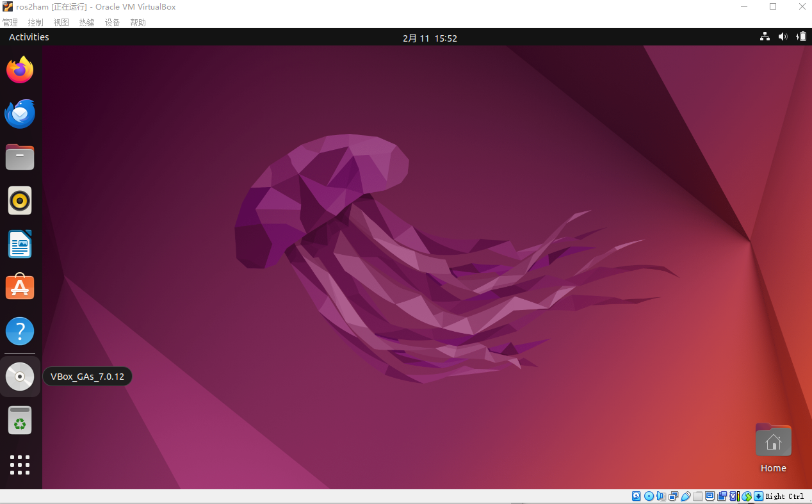Open the 管理 menu in VirtualBox
Image resolution: width=812 pixels, height=504 pixels.
(10, 22)
